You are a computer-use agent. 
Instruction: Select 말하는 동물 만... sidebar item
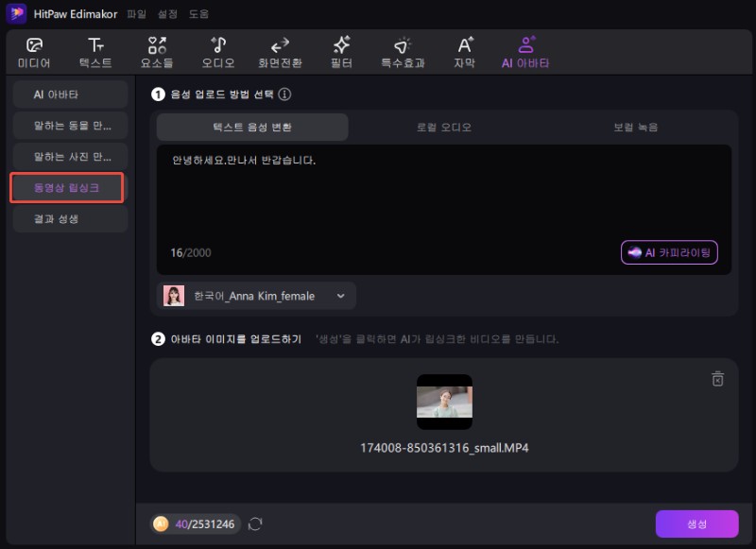70,126
